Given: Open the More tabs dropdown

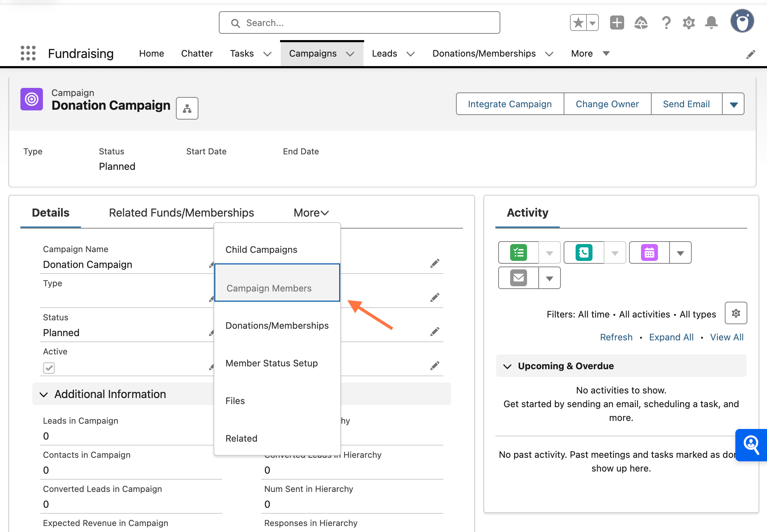Looking at the screenshot, I should coord(311,213).
